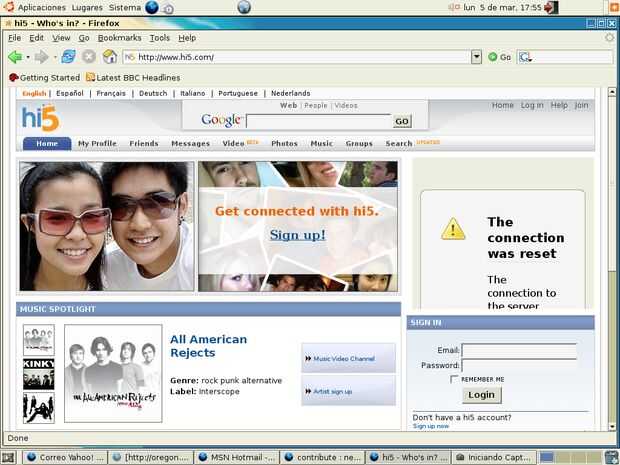Open the dropdown next to Forward arrow

click(55, 57)
